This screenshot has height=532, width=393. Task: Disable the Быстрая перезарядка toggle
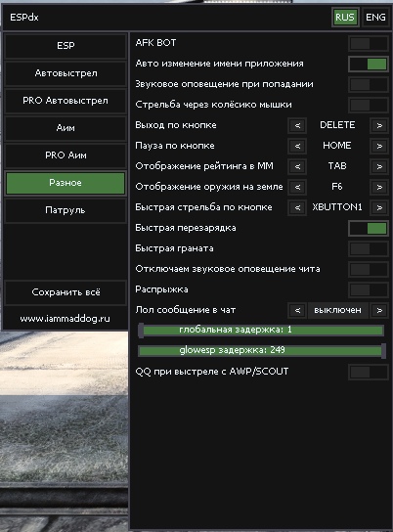click(369, 228)
